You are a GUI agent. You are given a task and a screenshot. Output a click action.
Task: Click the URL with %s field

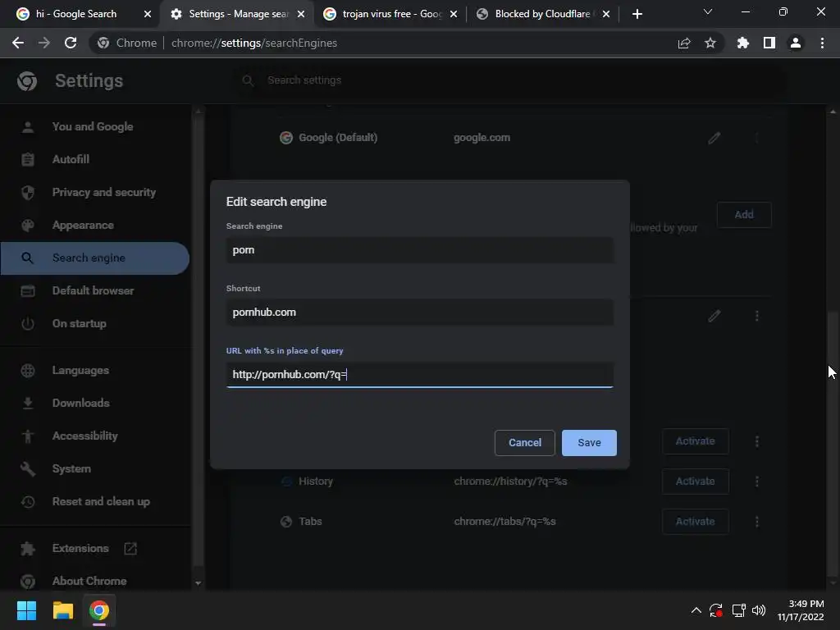coord(419,374)
